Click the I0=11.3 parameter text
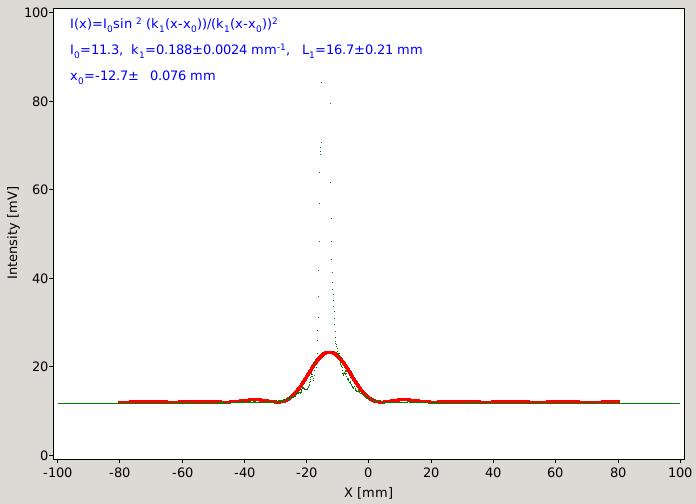This screenshot has width=696, height=504. (95, 50)
